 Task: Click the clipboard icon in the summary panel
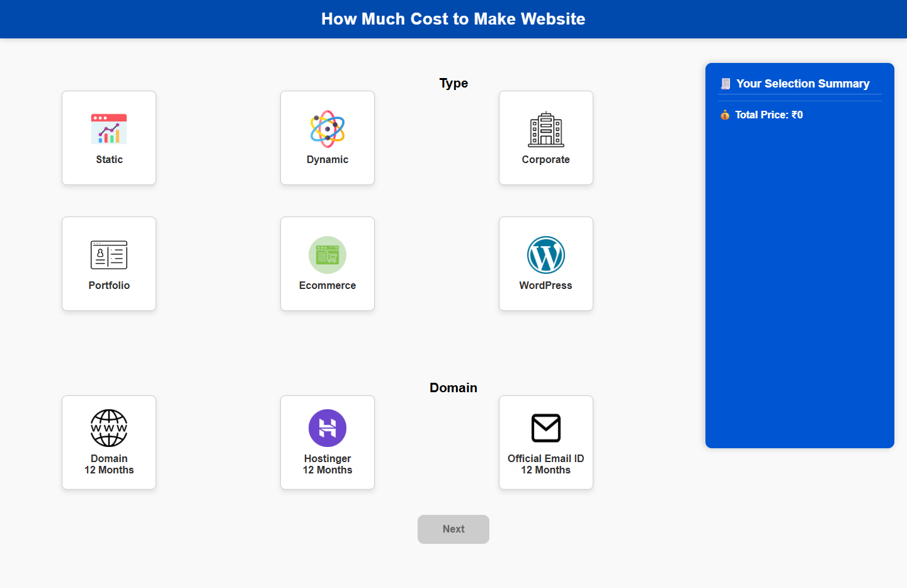(725, 83)
